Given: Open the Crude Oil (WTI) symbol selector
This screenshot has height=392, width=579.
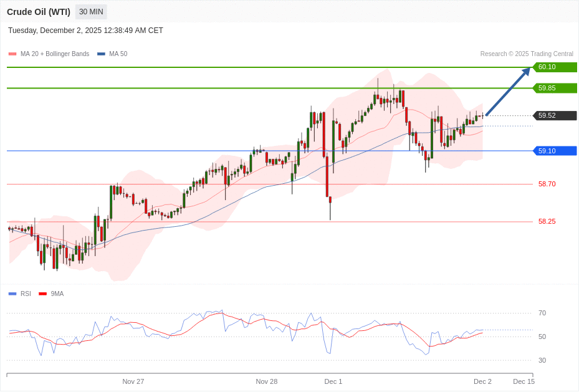Looking at the screenshot, I should (39, 11).
